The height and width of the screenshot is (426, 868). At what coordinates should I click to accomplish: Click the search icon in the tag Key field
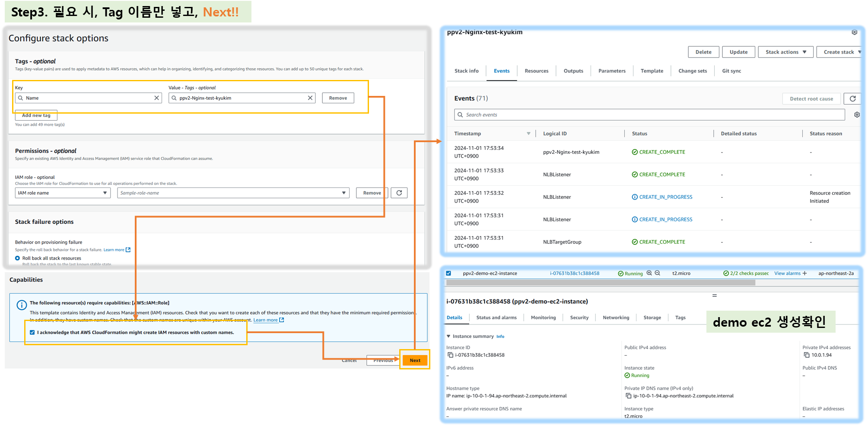tap(20, 98)
